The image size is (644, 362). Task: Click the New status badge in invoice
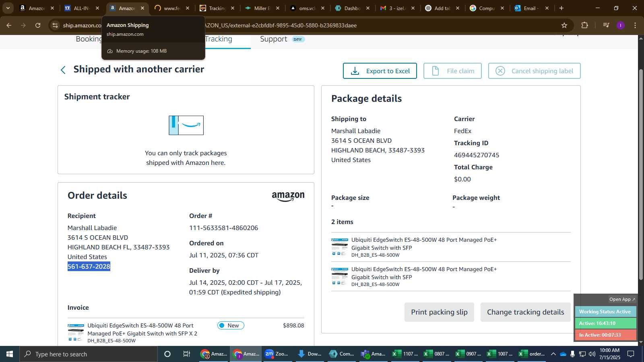point(231,325)
